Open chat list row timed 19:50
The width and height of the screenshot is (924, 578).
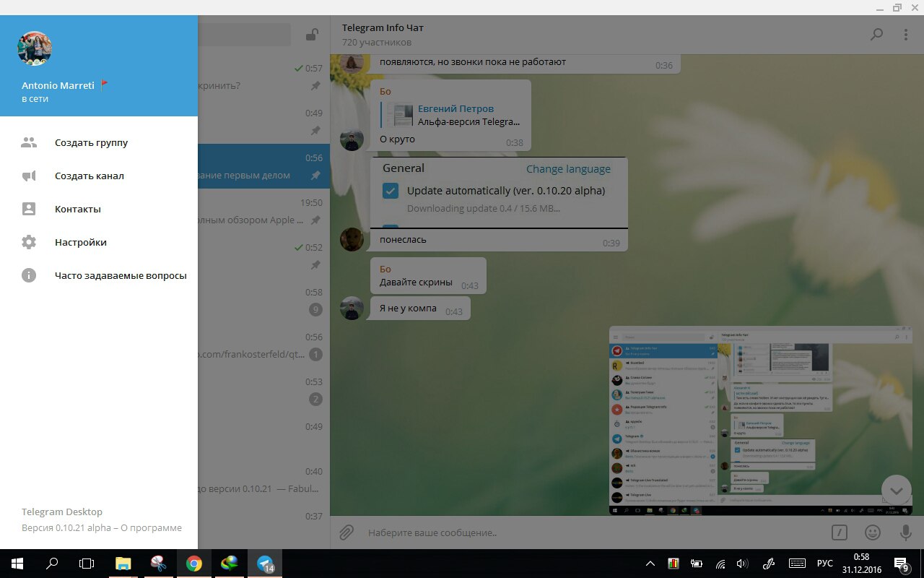tap(263, 211)
